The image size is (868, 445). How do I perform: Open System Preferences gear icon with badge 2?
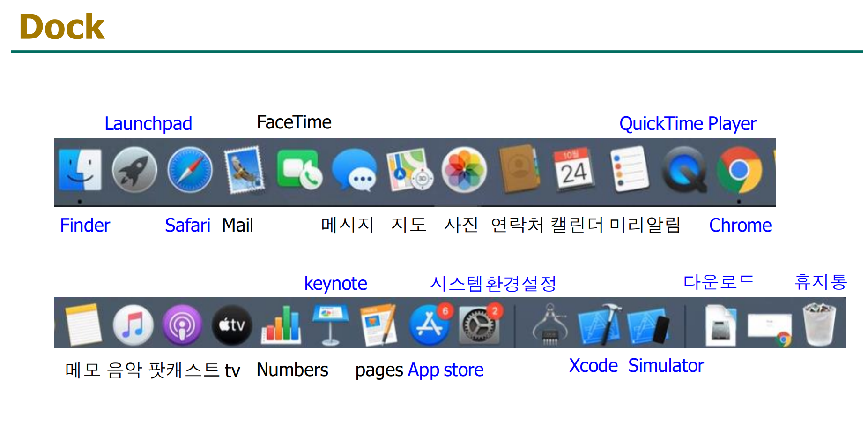click(x=480, y=324)
